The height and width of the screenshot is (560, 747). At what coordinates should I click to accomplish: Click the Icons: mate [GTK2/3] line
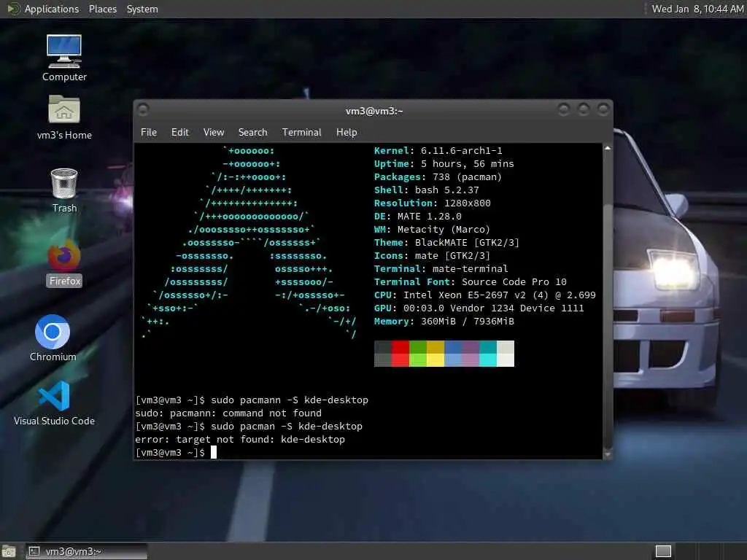click(x=432, y=256)
